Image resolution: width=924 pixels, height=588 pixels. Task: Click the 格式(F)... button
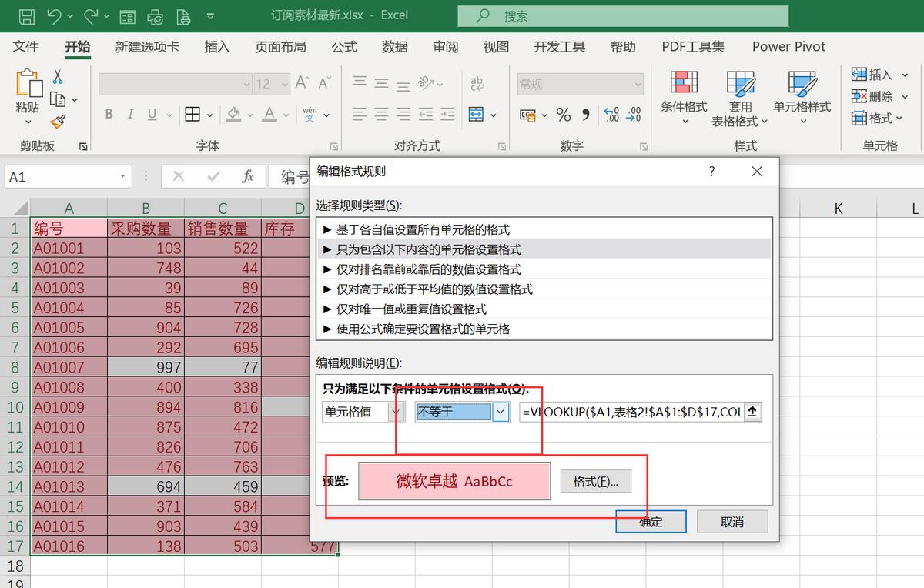595,481
